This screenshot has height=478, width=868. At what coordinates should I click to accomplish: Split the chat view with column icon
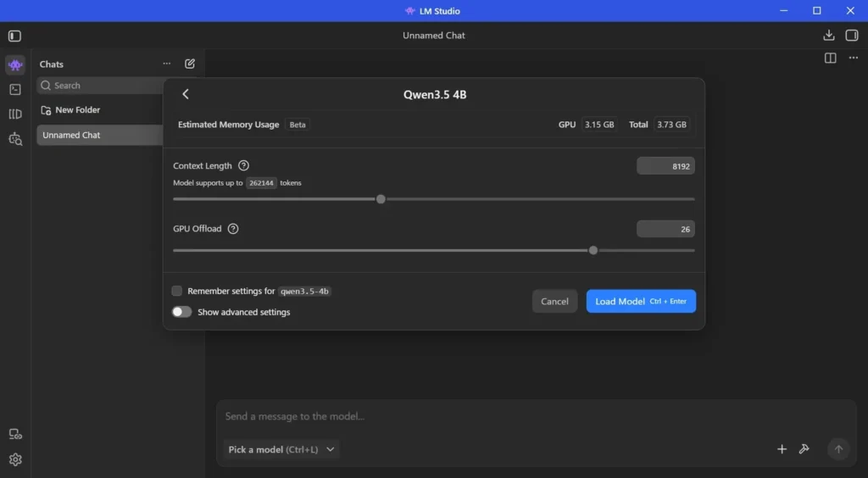(831, 58)
